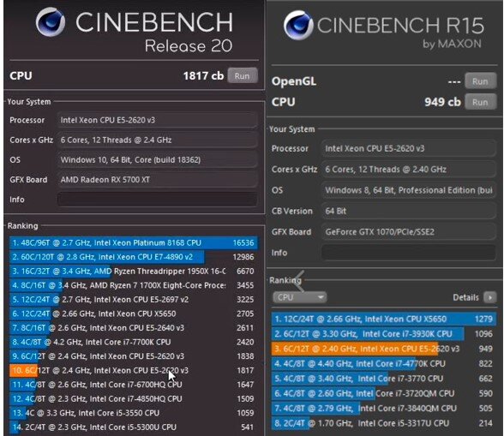Run the OpenGL test in Cinebench R15
The height and width of the screenshot is (436, 504).
click(480, 81)
